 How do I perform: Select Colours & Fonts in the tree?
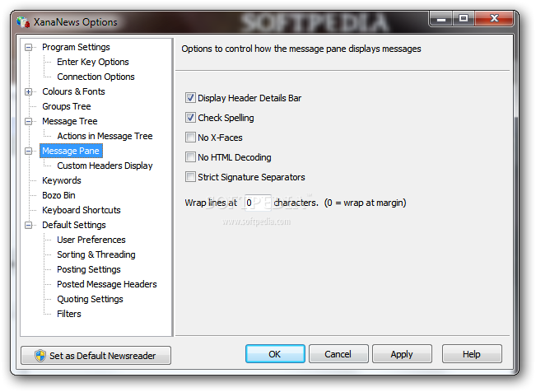73,91
